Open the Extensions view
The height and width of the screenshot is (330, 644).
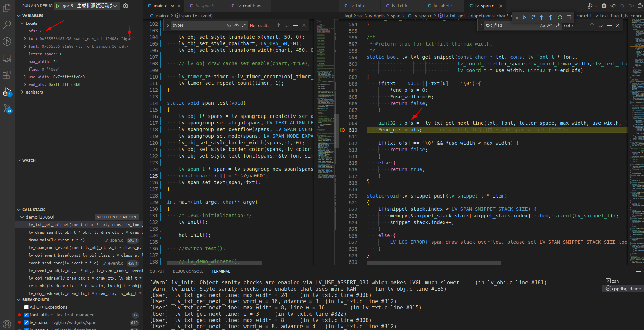7,75
